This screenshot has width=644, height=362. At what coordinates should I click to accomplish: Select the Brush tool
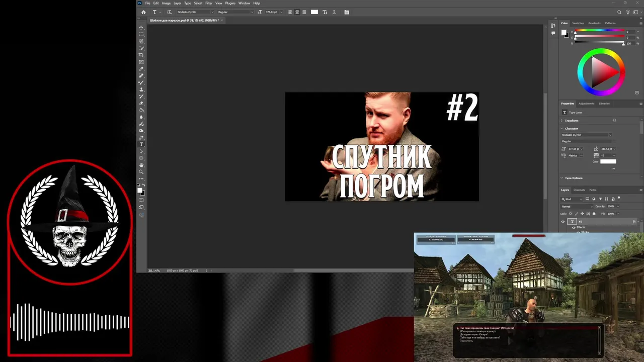141,82
